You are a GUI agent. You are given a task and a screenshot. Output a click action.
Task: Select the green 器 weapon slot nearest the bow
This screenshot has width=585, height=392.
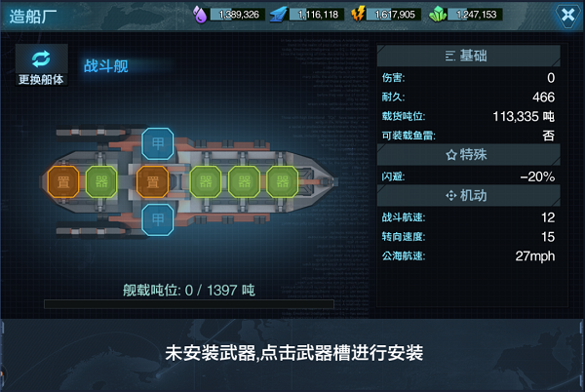pyautogui.click(x=283, y=182)
